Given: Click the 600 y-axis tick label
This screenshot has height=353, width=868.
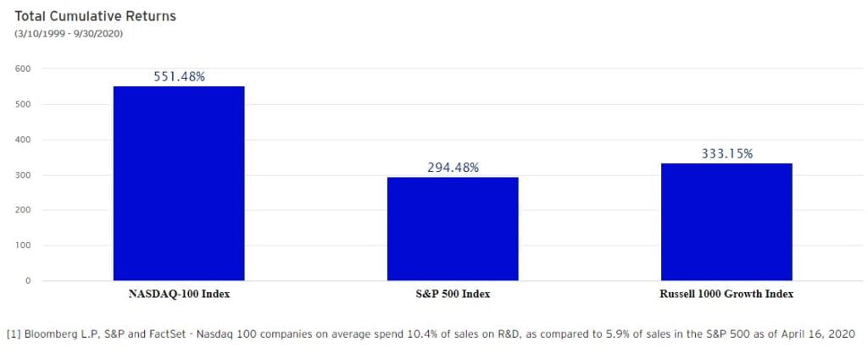Looking at the screenshot, I should tap(22, 69).
